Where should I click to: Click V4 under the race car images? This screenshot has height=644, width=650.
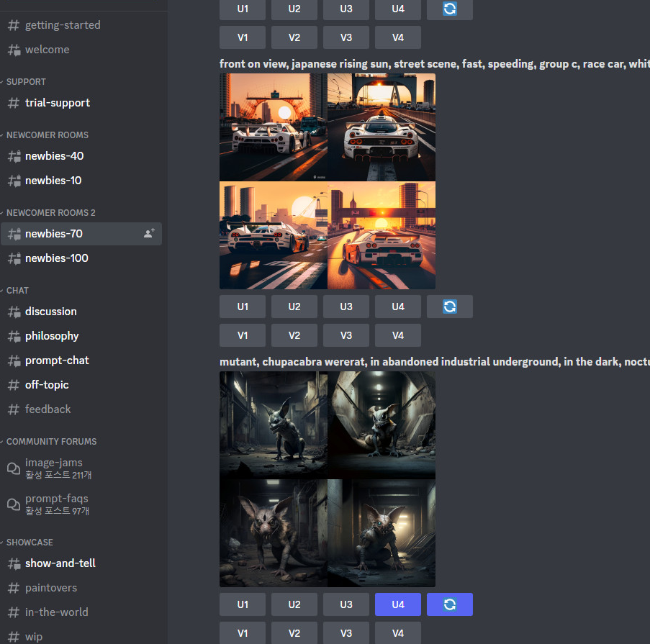(x=398, y=335)
